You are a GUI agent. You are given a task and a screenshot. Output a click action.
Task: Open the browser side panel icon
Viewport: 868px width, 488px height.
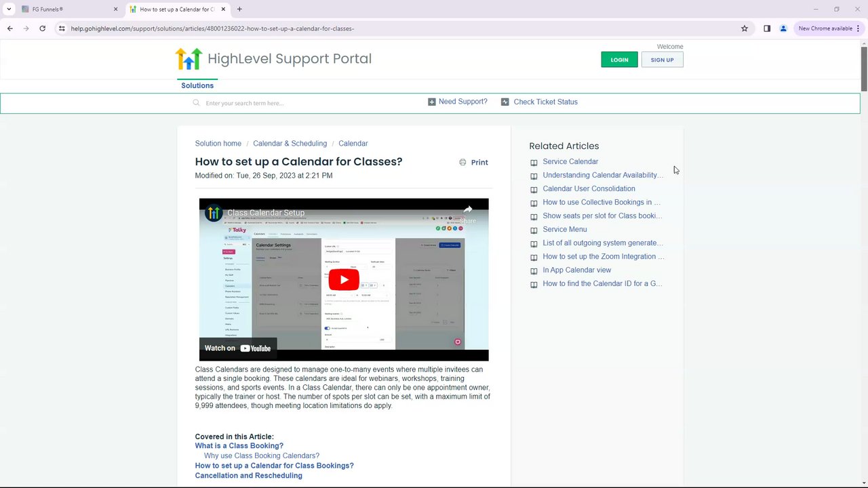(767, 28)
